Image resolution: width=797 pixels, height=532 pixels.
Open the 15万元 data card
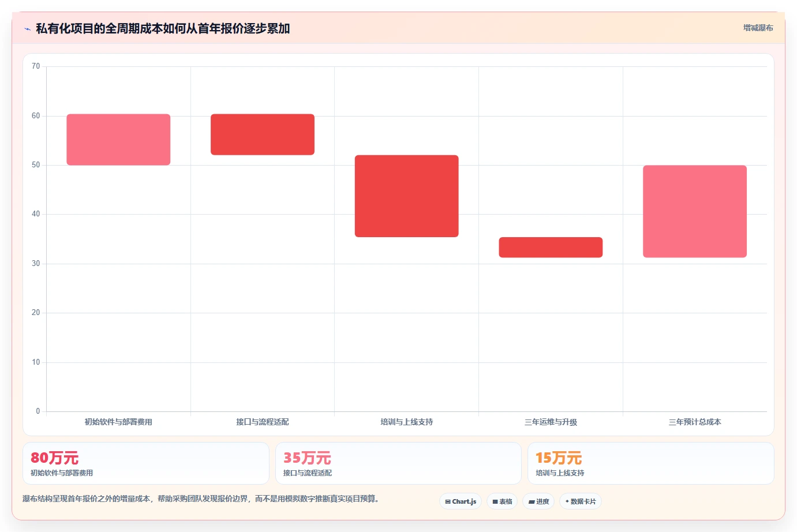pyautogui.click(x=651, y=463)
